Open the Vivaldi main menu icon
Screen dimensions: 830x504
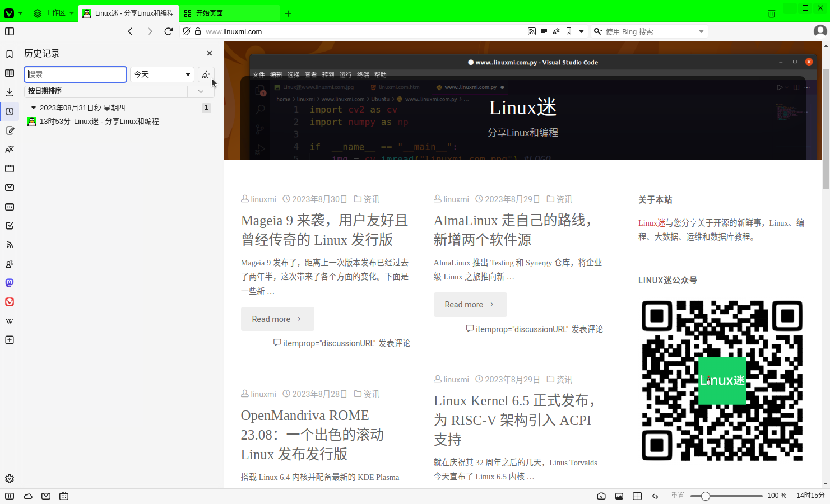pos(9,13)
